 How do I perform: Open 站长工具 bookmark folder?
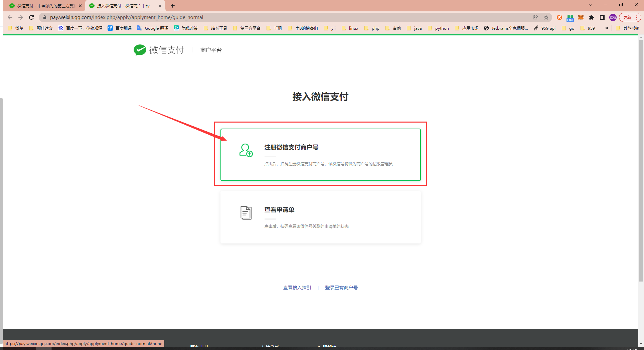(x=215, y=28)
